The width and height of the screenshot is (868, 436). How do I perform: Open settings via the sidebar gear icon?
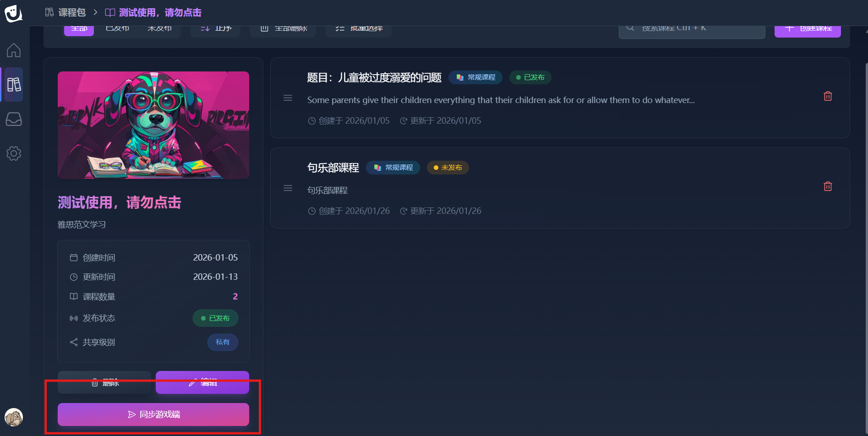click(14, 153)
